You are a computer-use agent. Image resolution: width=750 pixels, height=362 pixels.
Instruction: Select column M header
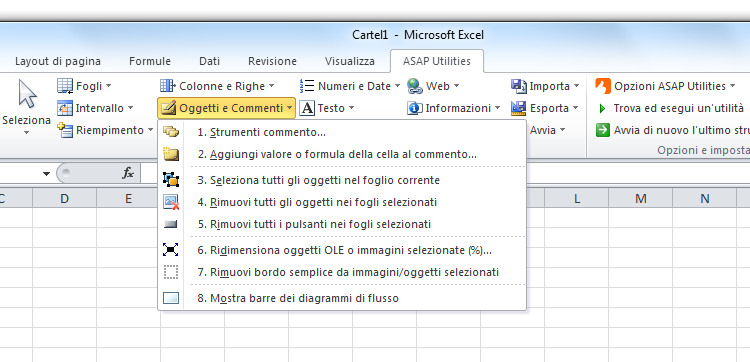640,198
